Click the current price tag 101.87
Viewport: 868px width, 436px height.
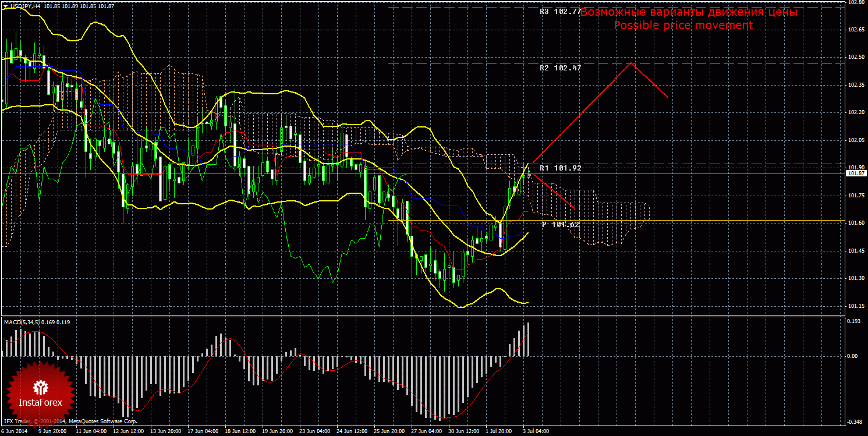[x=856, y=173]
